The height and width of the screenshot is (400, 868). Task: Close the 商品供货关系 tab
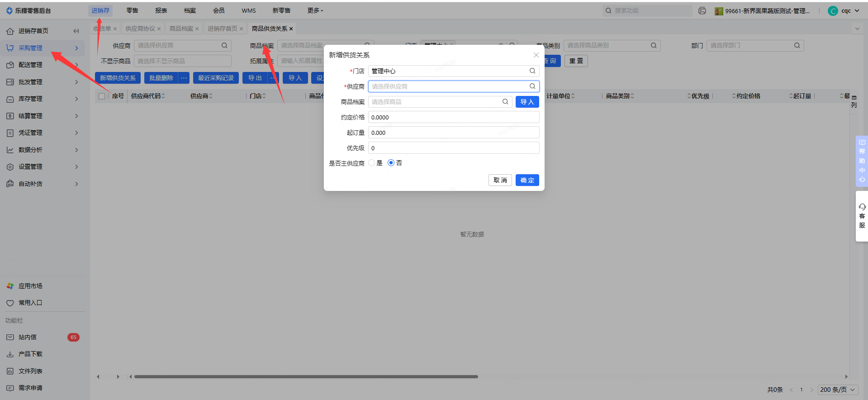[x=291, y=29]
